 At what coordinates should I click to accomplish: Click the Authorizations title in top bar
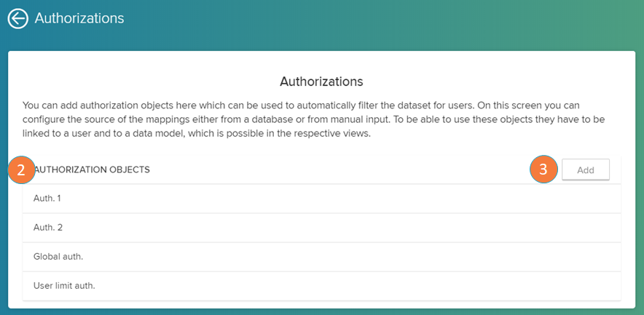[79, 18]
